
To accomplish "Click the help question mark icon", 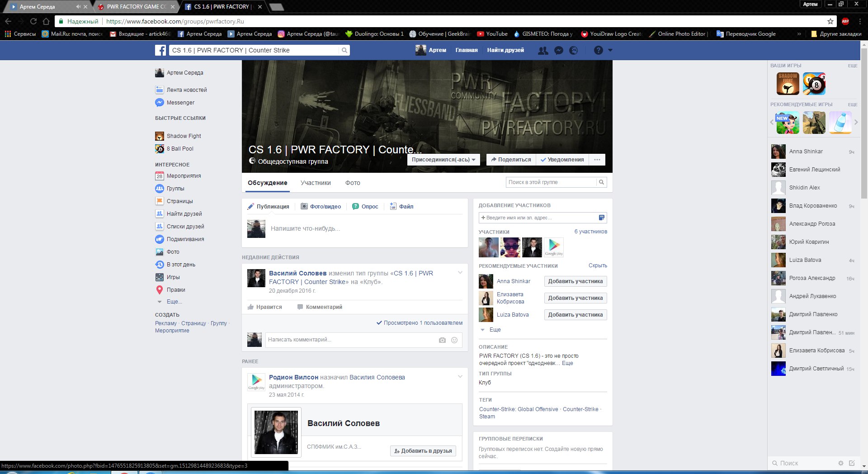I will click(x=598, y=51).
